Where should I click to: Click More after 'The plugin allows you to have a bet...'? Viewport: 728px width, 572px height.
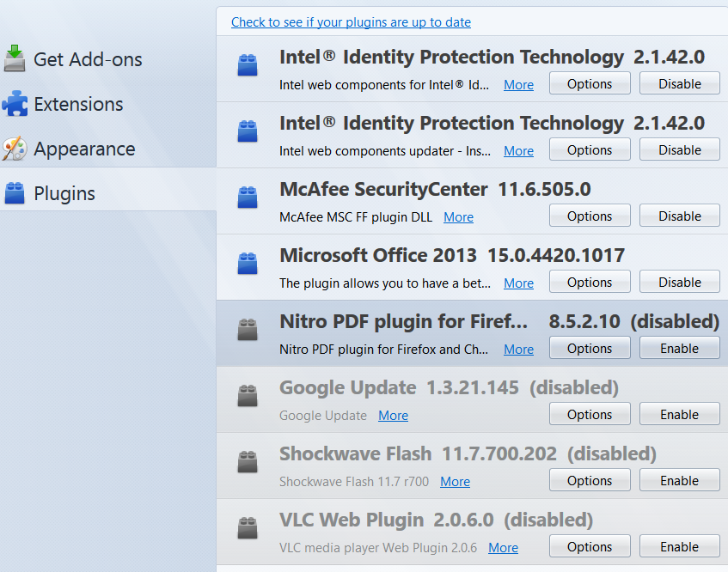[518, 283]
